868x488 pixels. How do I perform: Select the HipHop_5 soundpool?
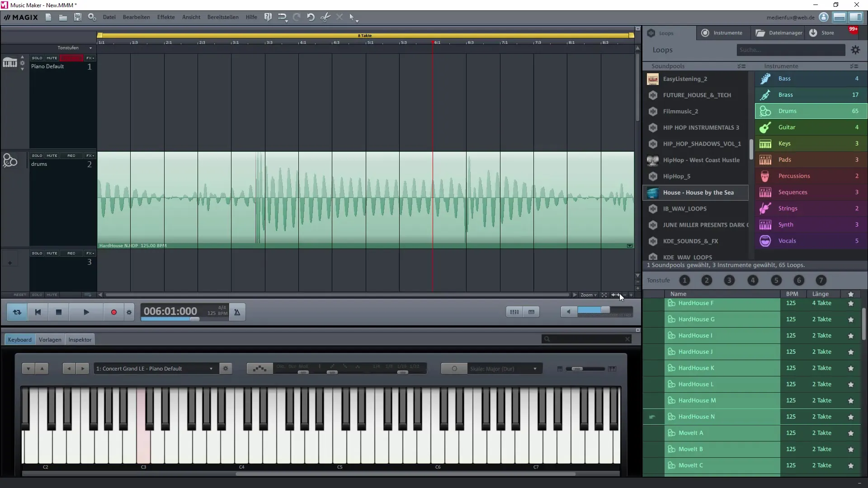coord(695,176)
